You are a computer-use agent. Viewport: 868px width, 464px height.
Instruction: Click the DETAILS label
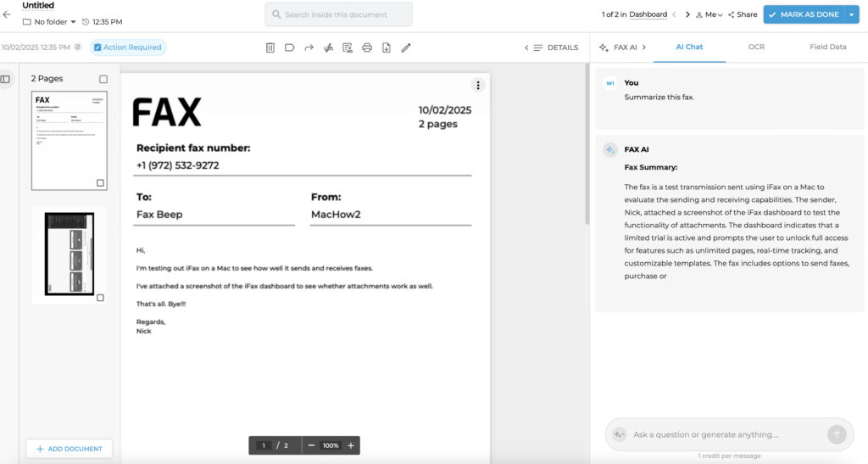tap(563, 48)
